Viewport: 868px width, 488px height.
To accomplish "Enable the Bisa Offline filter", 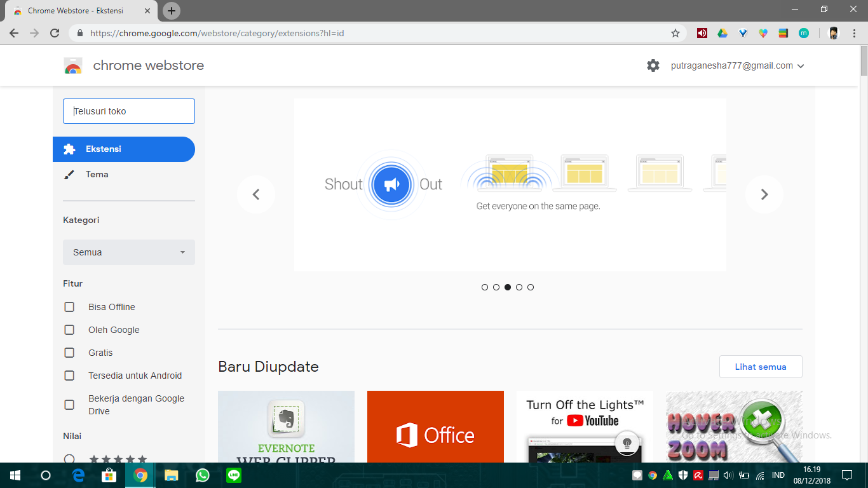I will coord(69,306).
